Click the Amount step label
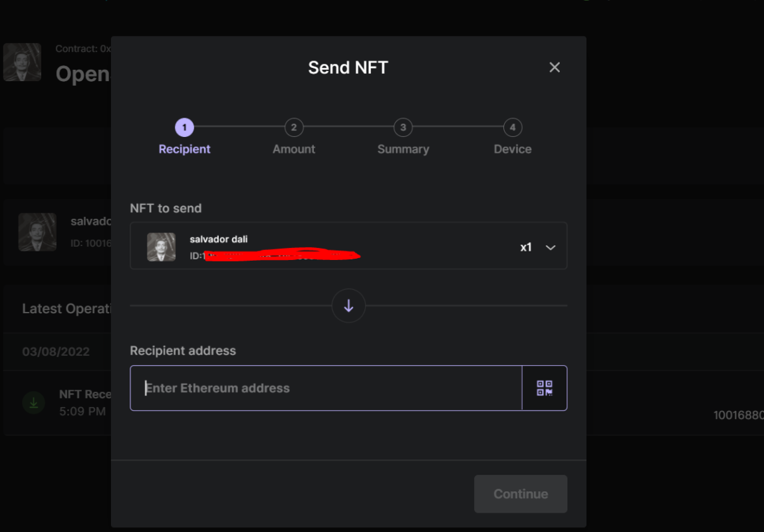764x532 pixels. [294, 149]
